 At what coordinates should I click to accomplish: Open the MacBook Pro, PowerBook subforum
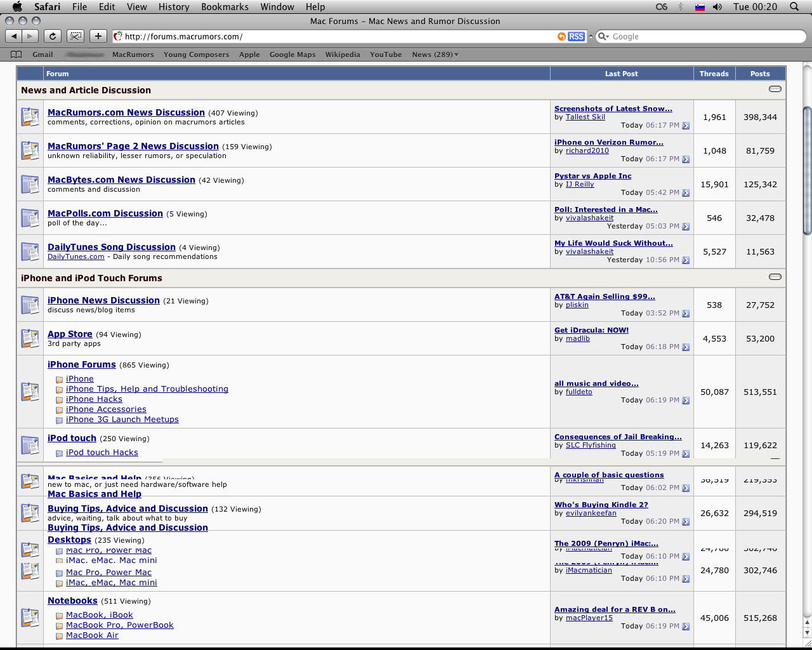coord(120,625)
